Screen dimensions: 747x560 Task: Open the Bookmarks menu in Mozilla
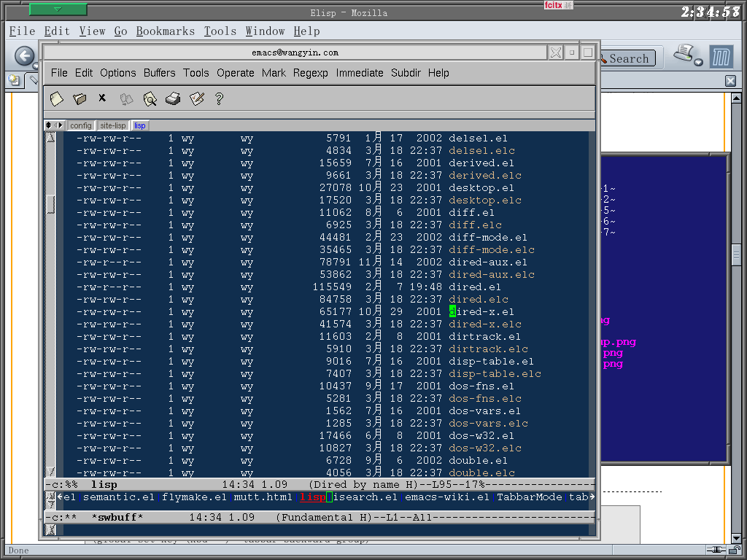[x=166, y=31]
